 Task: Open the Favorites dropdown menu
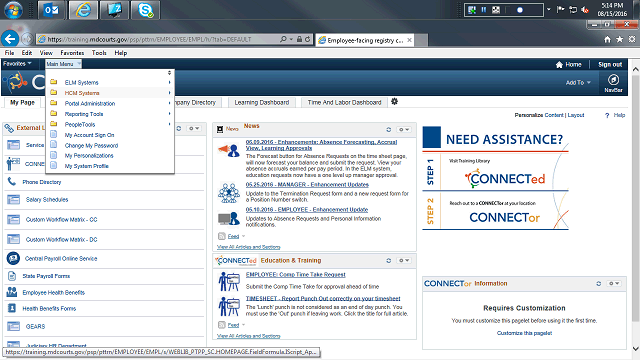[17, 64]
